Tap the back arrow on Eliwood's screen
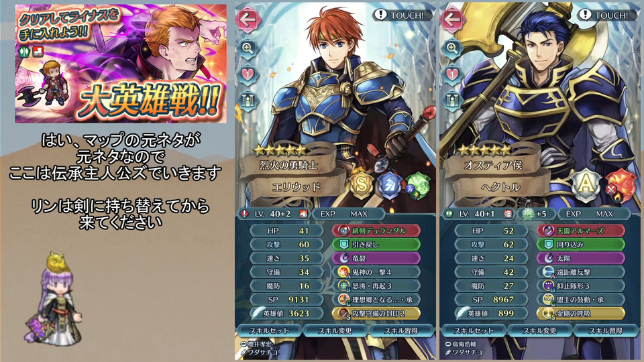 pyautogui.click(x=248, y=19)
